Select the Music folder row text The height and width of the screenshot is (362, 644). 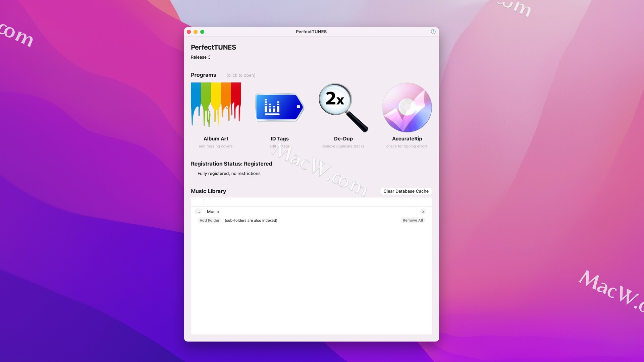(x=213, y=212)
